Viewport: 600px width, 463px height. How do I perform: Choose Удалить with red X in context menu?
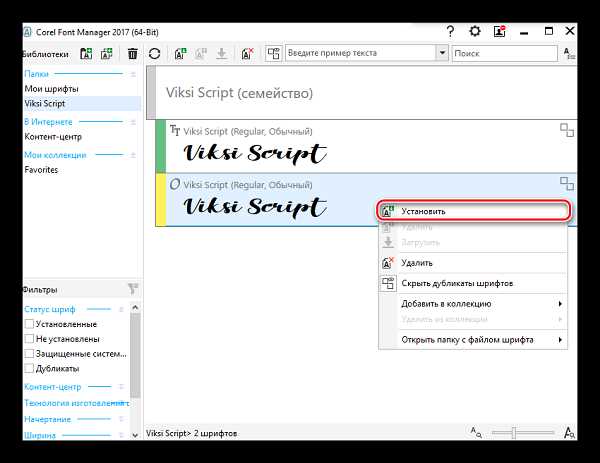(x=473, y=263)
